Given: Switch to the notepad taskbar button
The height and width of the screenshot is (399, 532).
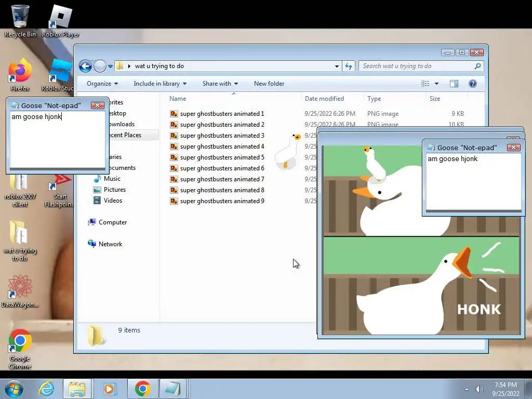Looking at the screenshot, I should [x=172, y=389].
